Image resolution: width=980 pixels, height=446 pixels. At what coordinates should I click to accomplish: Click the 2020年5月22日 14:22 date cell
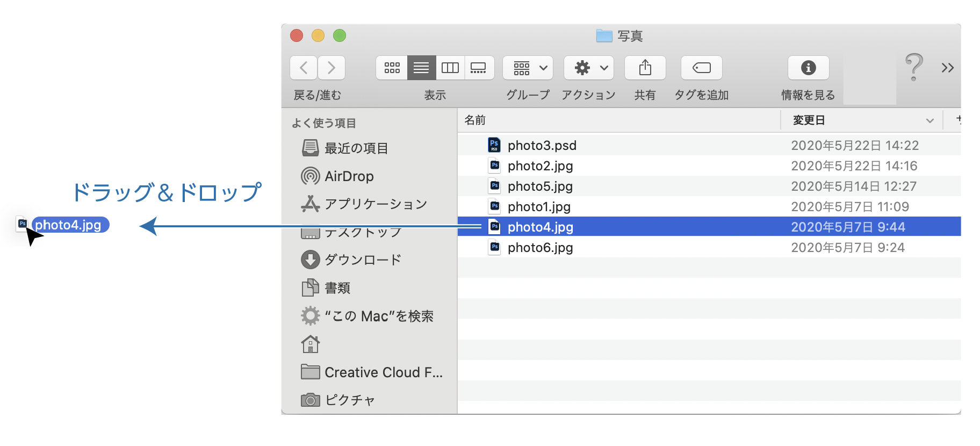coord(855,145)
